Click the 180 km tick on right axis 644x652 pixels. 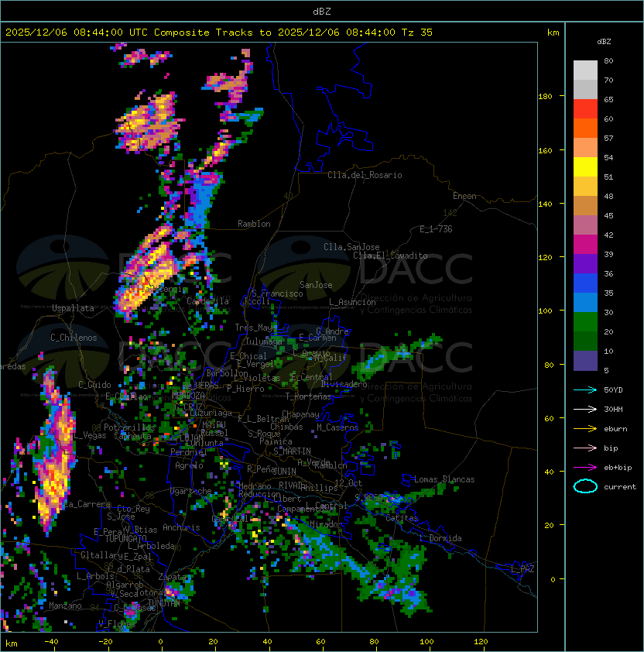point(545,97)
